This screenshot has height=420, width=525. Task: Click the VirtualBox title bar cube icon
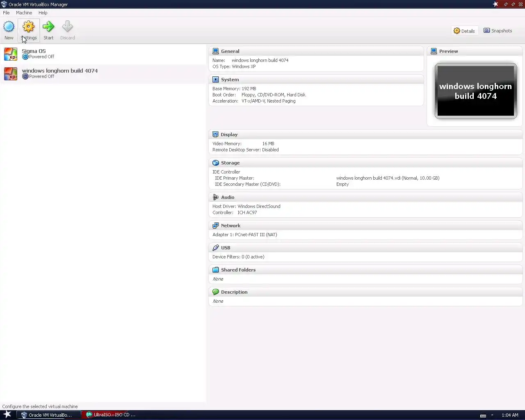click(4, 4)
